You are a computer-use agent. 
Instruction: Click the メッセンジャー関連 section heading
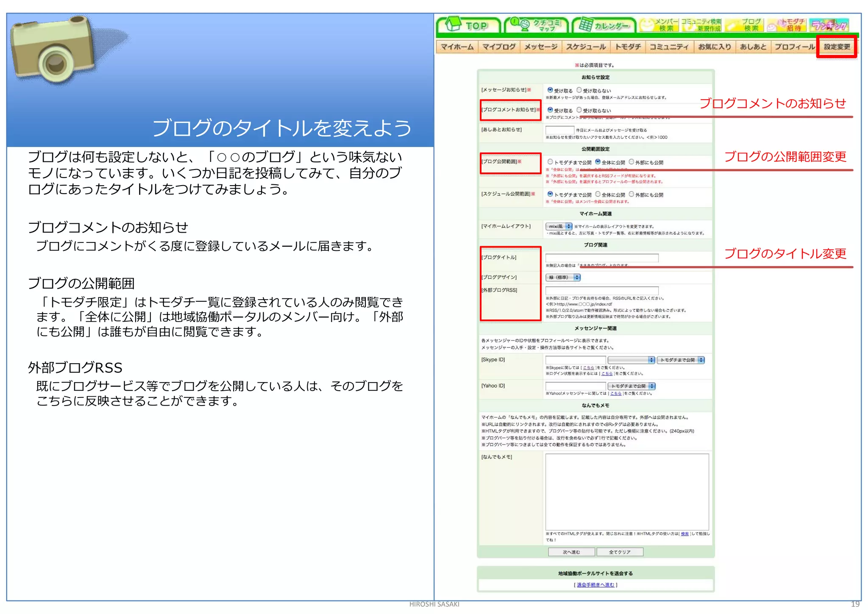coord(595,328)
